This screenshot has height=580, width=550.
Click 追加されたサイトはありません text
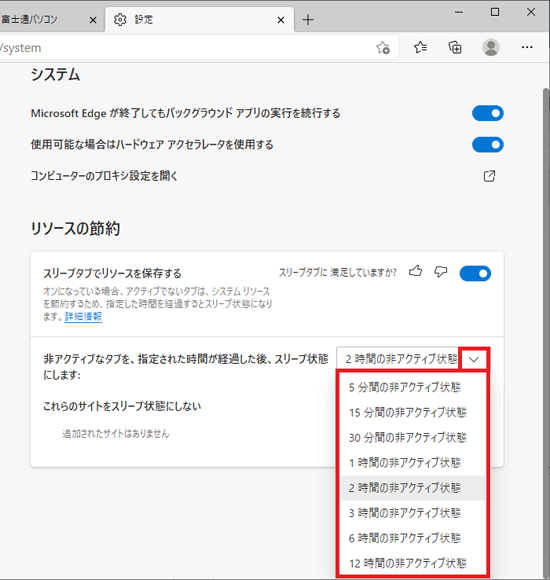(x=116, y=434)
